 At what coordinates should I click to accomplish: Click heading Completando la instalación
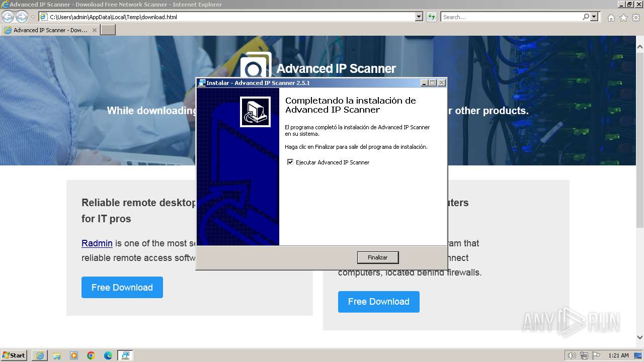[x=351, y=105]
